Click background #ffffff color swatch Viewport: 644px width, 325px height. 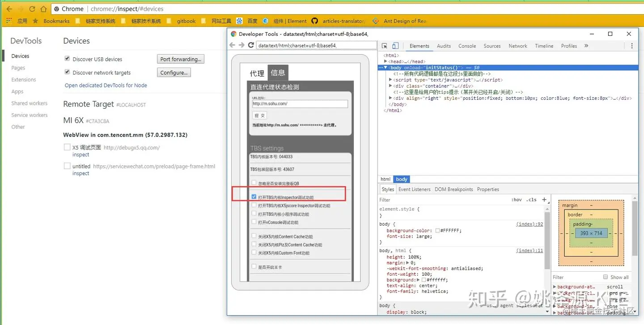424,280
